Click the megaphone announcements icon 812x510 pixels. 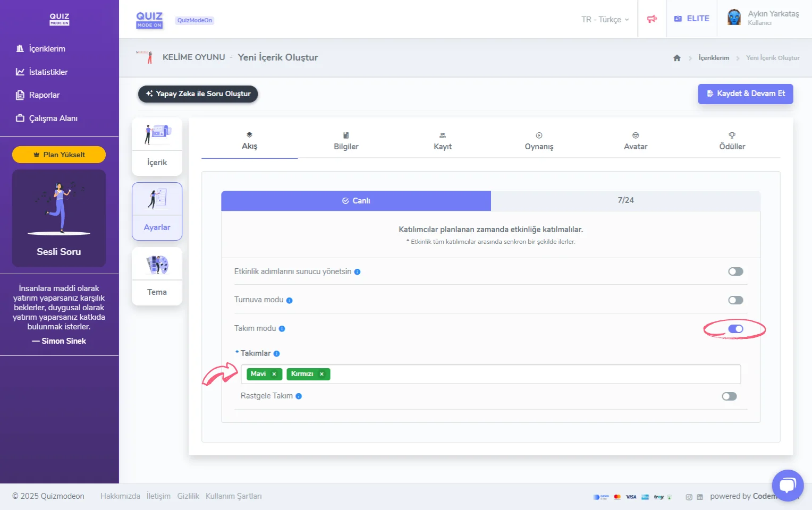(x=652, y=19)
